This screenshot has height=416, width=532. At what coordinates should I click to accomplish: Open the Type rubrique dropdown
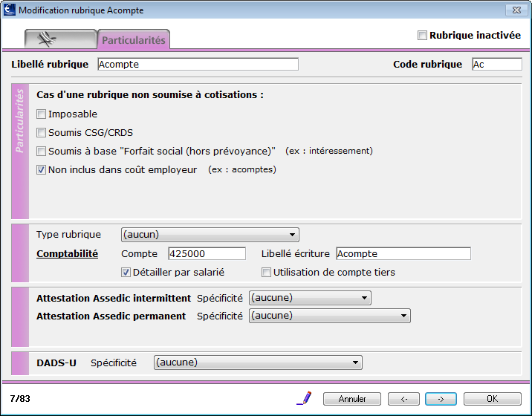[x=210, y=235]
